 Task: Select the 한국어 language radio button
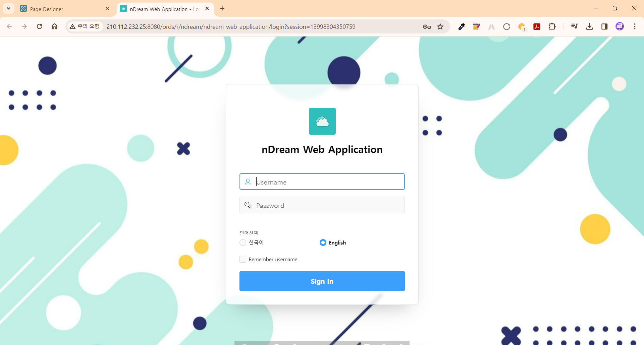pyautogui.click(x=243, y=243)
